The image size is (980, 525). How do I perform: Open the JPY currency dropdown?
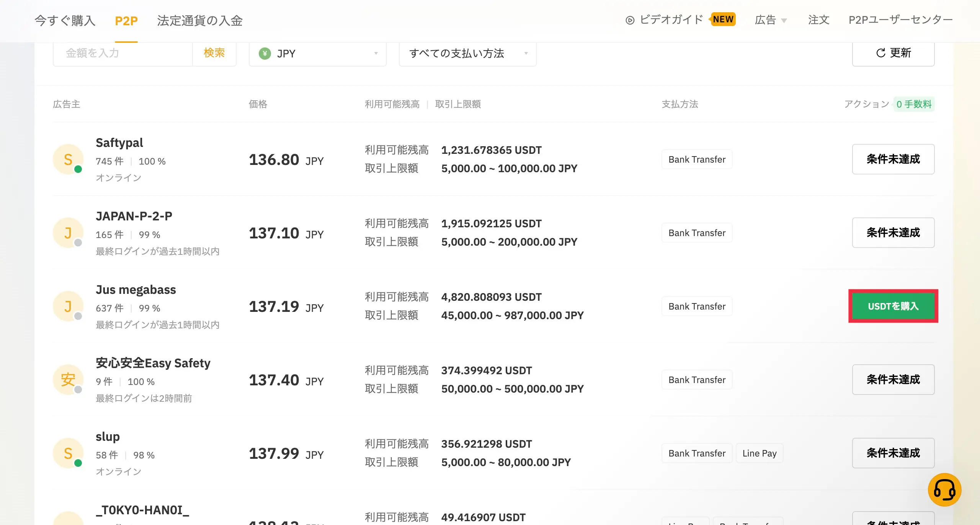point(317,54)
